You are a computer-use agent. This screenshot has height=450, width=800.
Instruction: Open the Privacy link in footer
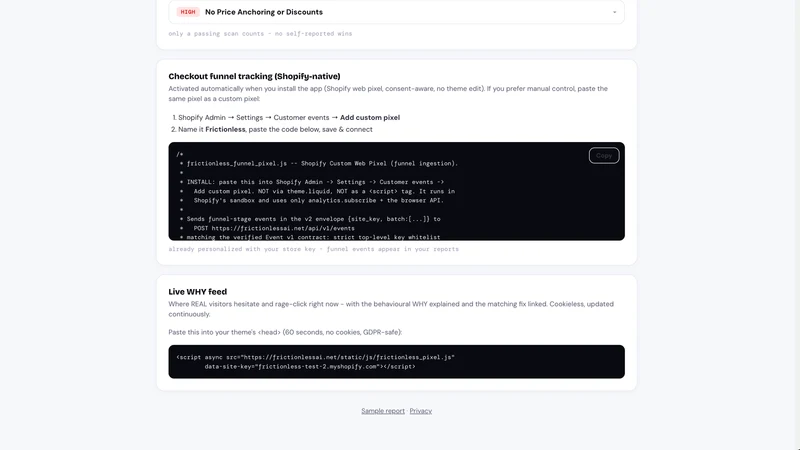420,411
